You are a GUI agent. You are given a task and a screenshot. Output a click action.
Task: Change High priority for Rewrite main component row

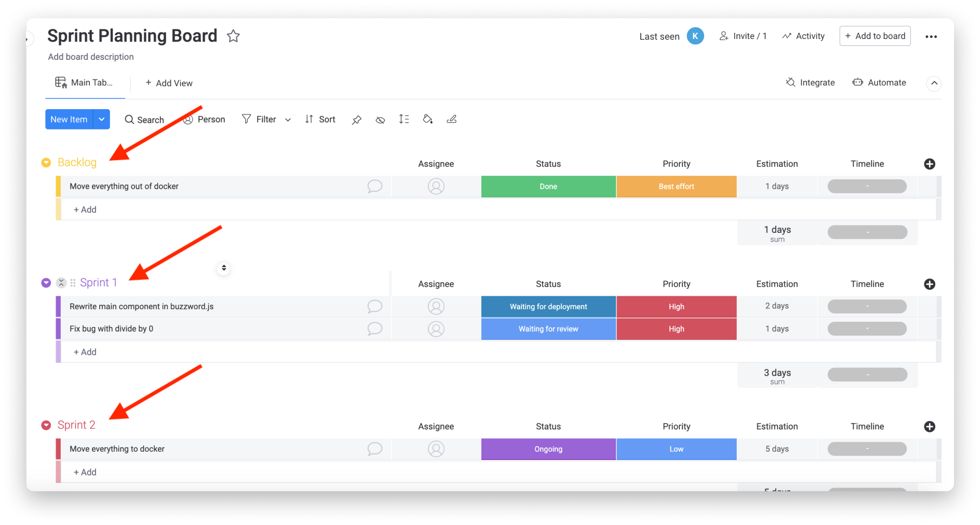(676, 307)
